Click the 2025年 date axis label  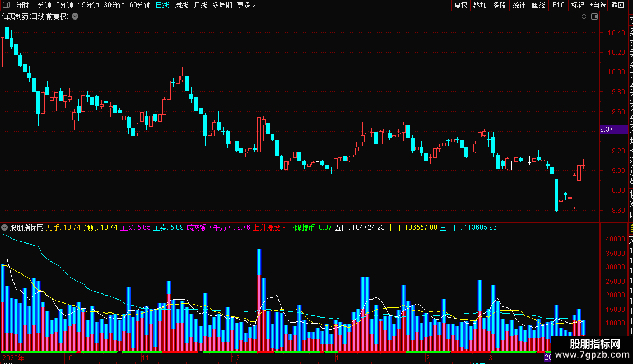click(x=13, y=357)
